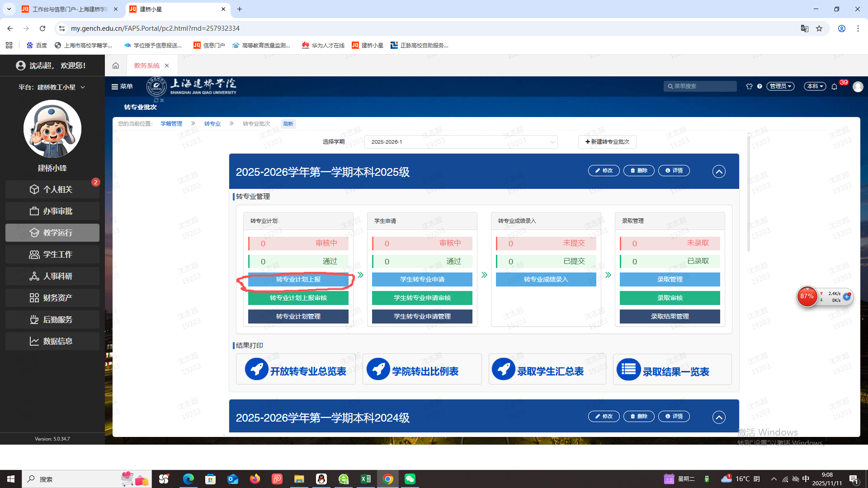Select 教学运行 in the sidebar

click(x=52, y=233)
